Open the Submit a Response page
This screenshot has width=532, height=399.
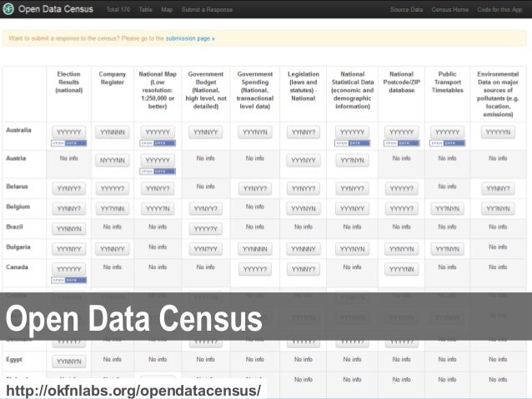point(207,9)
